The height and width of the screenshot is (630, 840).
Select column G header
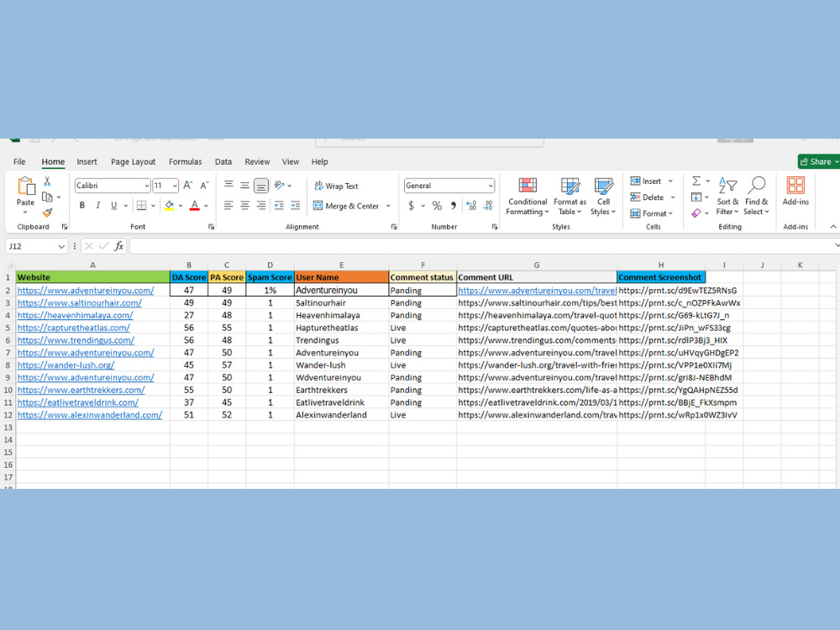click(x=536, y=265)
